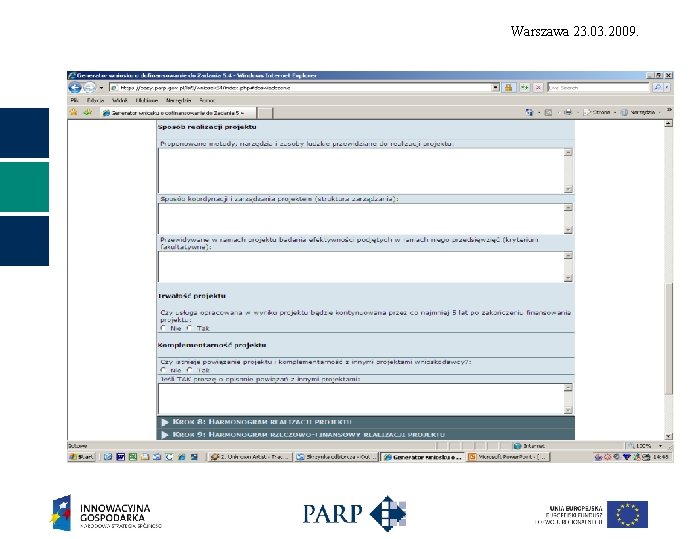Click the Feeds icon in command bar
This screenshot has height=539, width=700.
[549, 113]
